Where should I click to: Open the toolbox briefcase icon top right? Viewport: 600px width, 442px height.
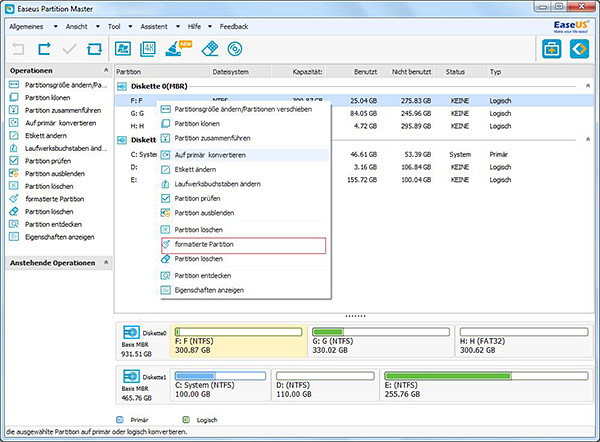pos(551,49)
